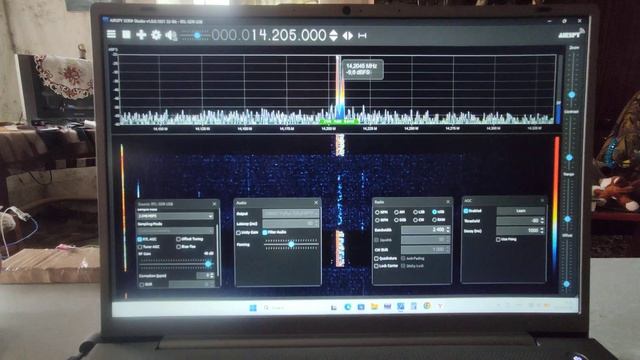
Task: Open the Windows Start button on taskbar
Action: (x=253, y=308)
